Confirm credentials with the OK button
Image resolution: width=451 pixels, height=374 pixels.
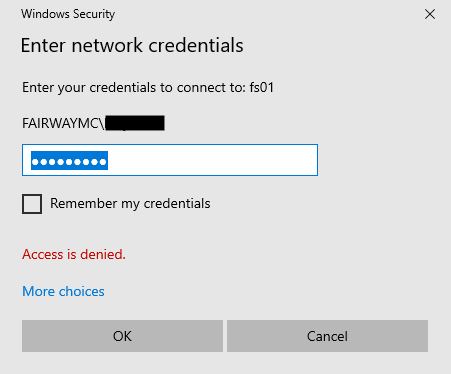(122, 336)
